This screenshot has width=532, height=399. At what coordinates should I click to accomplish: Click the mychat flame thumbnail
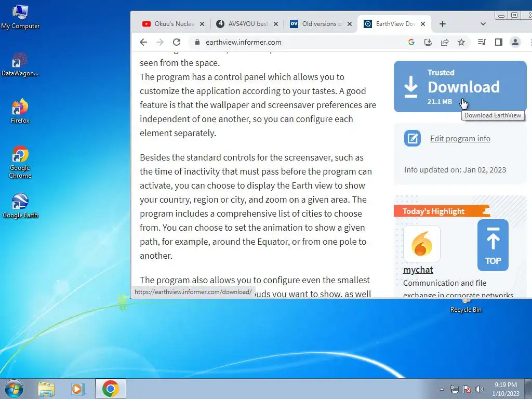[x=422, y=244]
